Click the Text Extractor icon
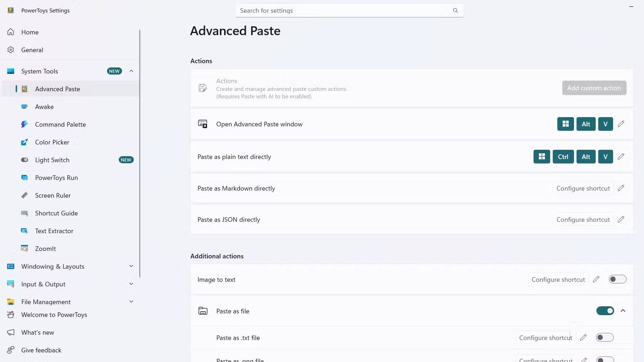The width and height of the screenshot is (644, 362). click(x=25, y=231)
